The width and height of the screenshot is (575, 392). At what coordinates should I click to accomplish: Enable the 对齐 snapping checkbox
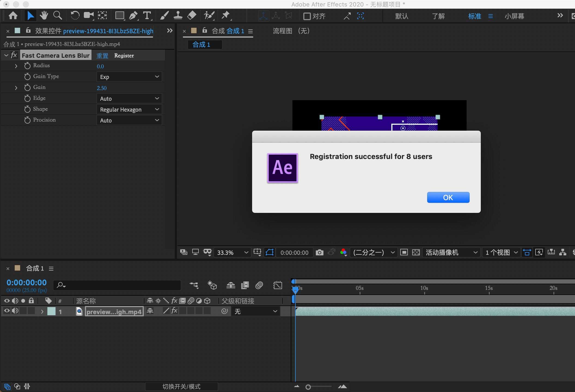(x=307, y=16)
